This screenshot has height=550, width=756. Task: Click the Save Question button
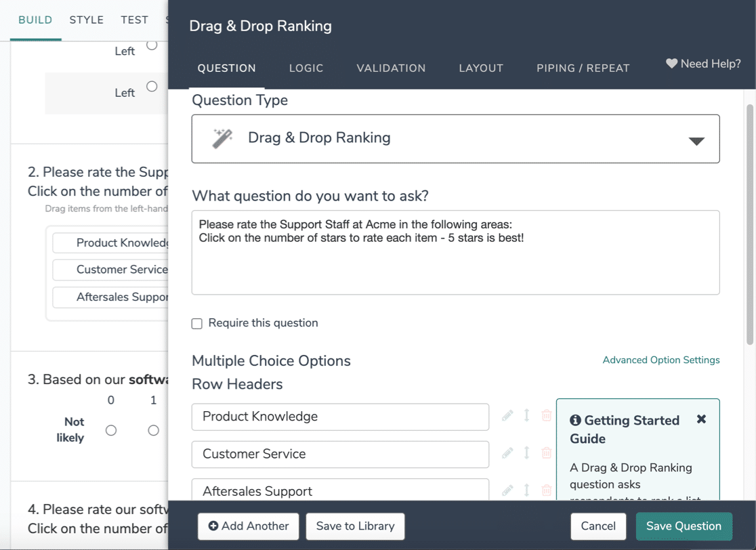684,526
